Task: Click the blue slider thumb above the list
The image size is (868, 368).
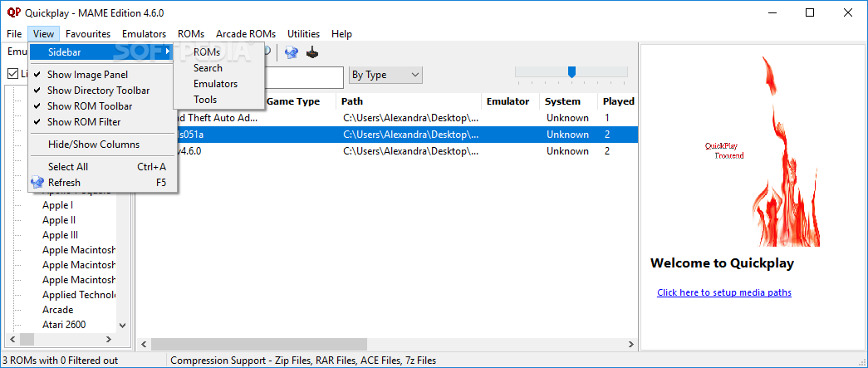Action: click(x=571, y=72)
